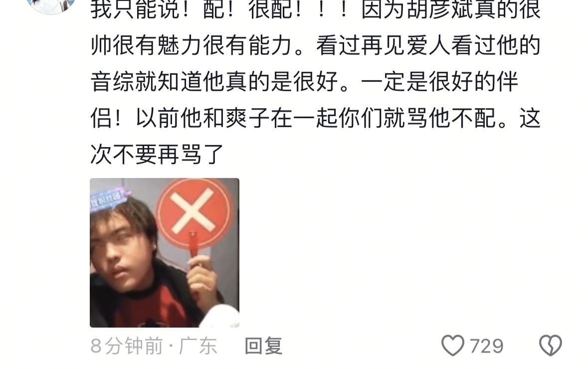The height and width of the screenshot is (369, 588).
Task: Tap the 广东 location label
Action: [198, 346]
